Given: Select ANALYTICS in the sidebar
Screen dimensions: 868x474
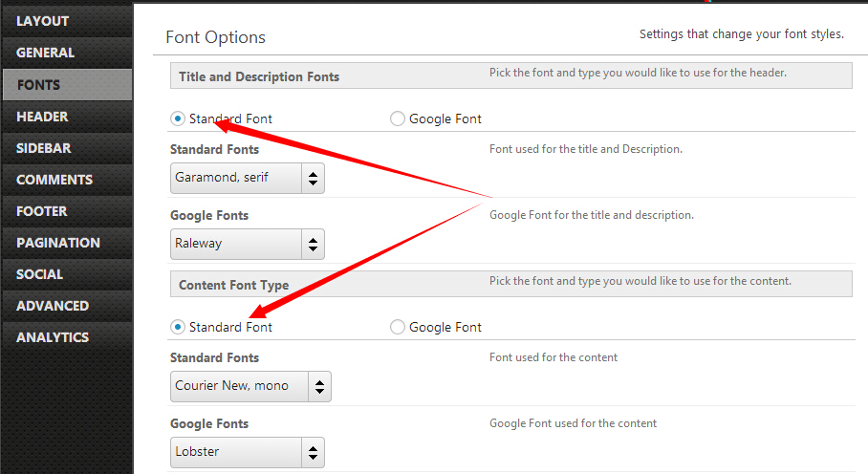Looking at the screenshot, I should [53, 337].
